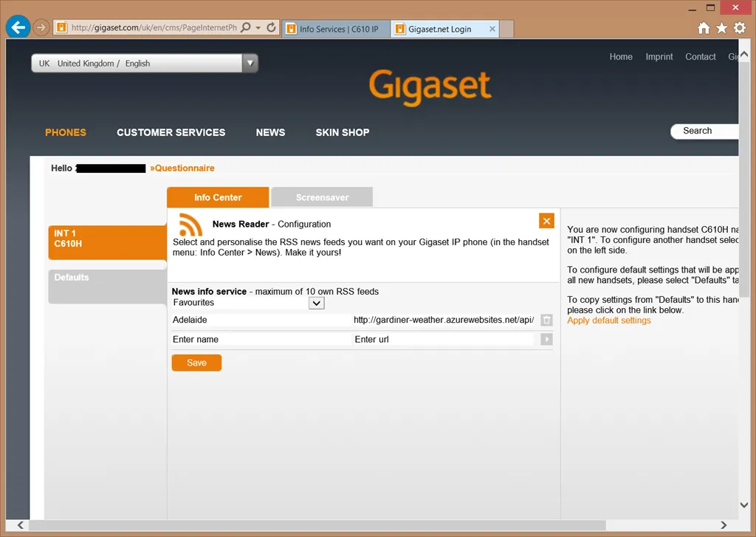Select the Info Center tab

coord(218,197)
